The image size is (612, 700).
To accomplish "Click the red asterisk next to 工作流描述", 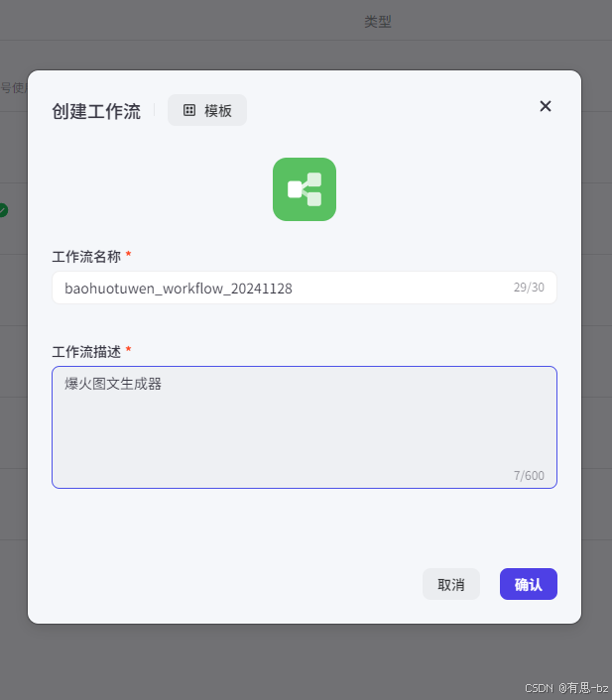I will 129,349.
